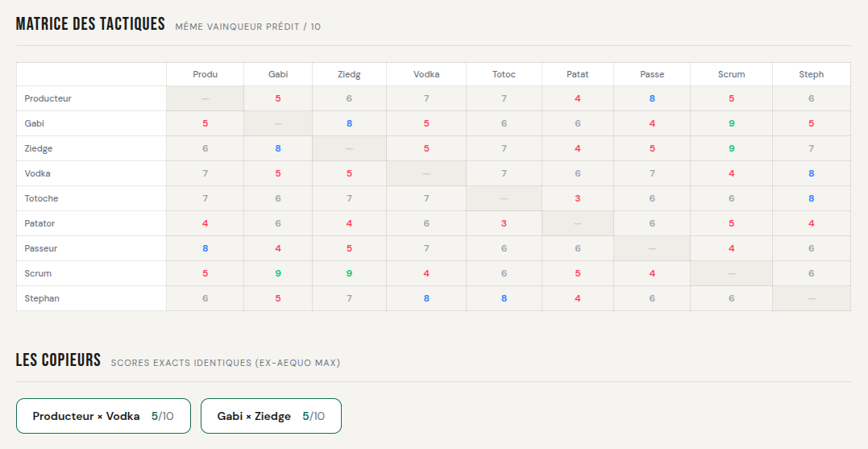Click the Gabi × Ziedge copieurs chip
This screenshot has height=449, width=868.
[271, 416]
